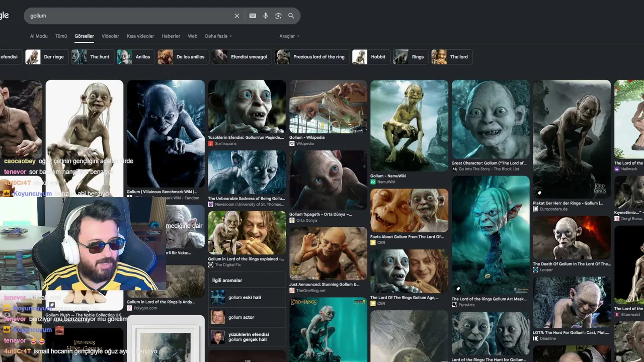Screen dimensions: 644x362
Task: Open Just Announced: Stunning Gollum result title
Action: pos(325,285)
